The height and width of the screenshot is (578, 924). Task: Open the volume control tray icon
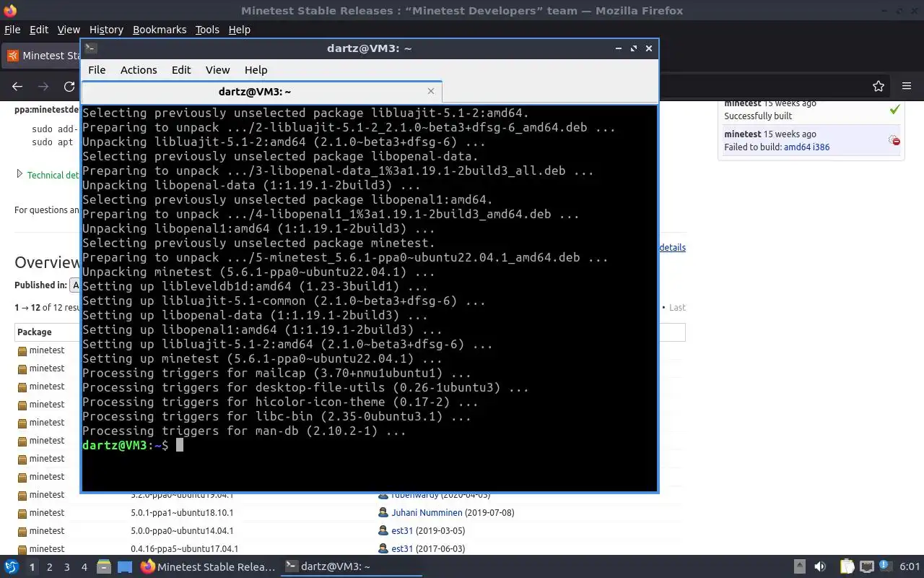click(x=820, y=567)
